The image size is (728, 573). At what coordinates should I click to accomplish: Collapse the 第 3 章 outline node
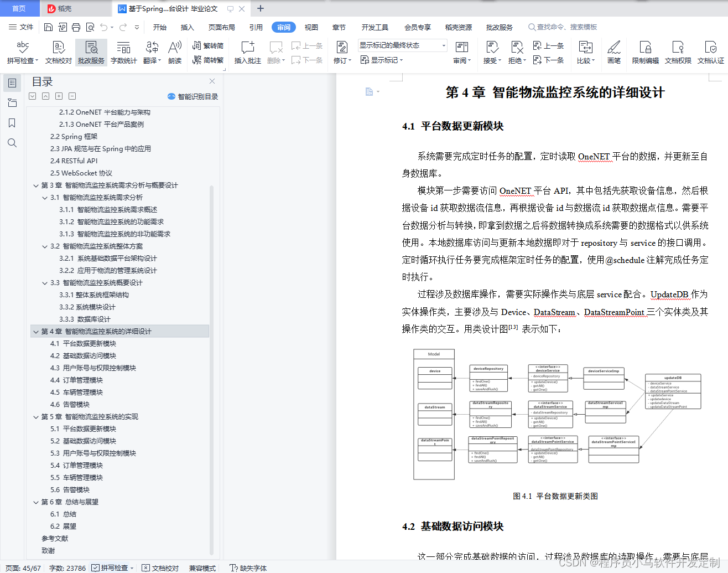pos(36,185)
